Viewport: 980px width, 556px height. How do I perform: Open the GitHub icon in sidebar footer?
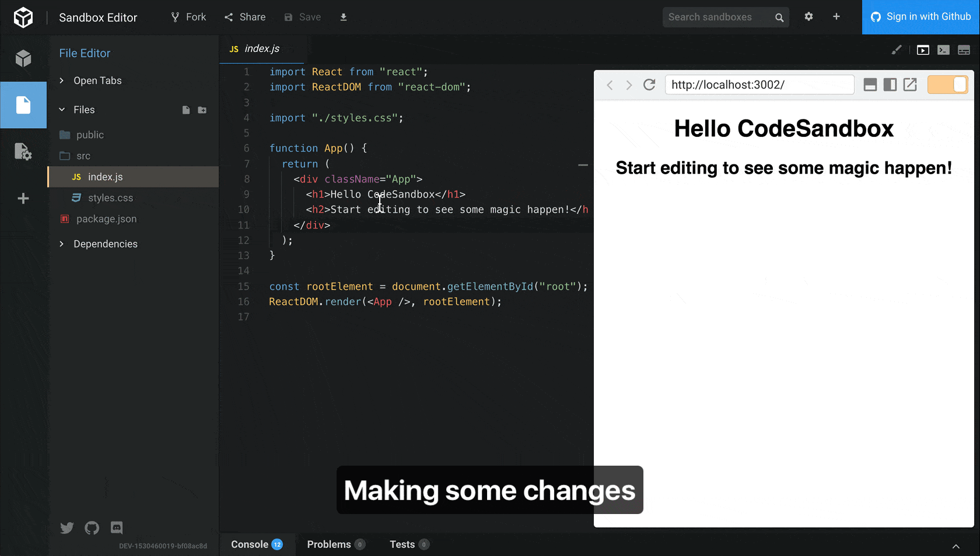[x=92, y=528]
